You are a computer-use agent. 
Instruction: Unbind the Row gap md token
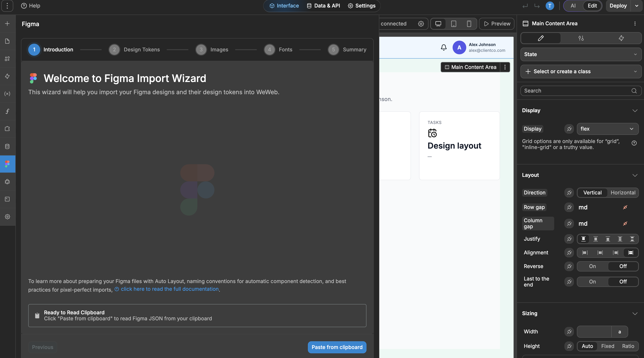pyautogui.click(x=625, y=207)
